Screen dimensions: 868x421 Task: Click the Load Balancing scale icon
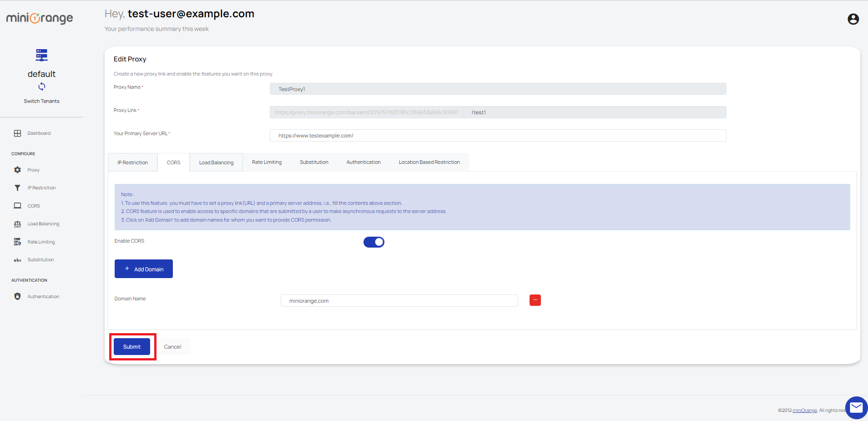point(17,224)
